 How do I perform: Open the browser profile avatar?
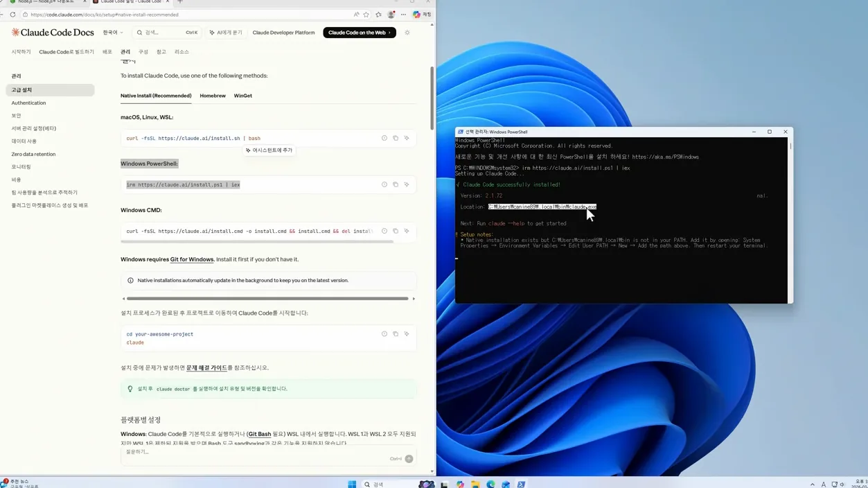(391, 15)
